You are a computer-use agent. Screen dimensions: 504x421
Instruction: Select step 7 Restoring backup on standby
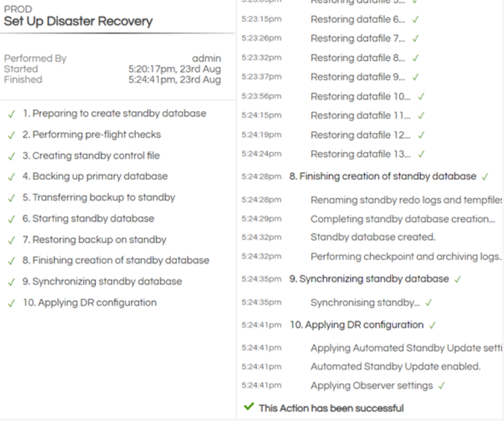click(94, 240)
